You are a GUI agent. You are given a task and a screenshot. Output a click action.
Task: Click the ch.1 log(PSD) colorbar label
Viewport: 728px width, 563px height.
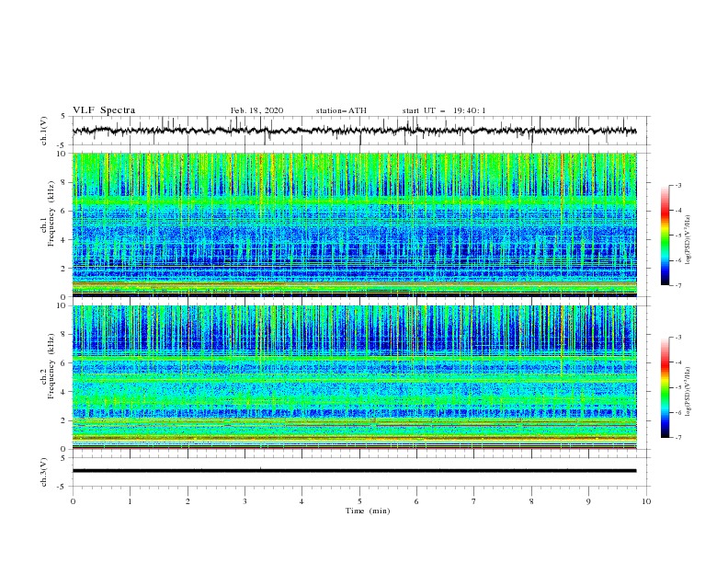pos(688,240)
